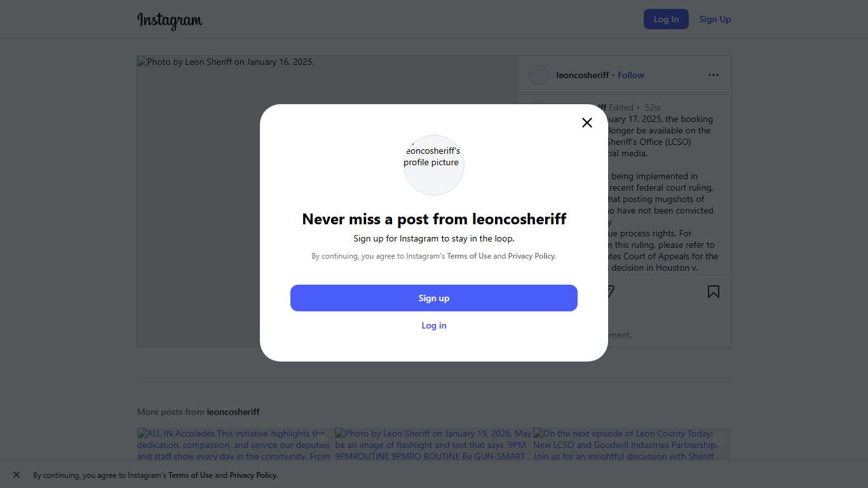The image size is (868, 488).
Task: Open the Leon County Today episode post
Action: click(x=632, y=444)
